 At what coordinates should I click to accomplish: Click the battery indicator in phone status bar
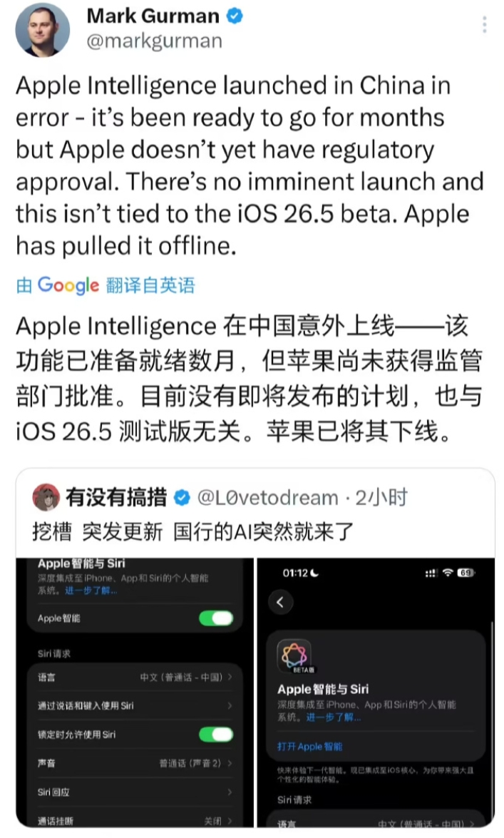click(466, 573)
